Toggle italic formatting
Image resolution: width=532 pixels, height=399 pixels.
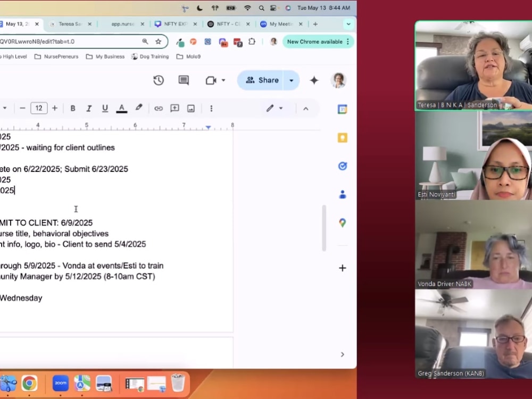[89, 108]
